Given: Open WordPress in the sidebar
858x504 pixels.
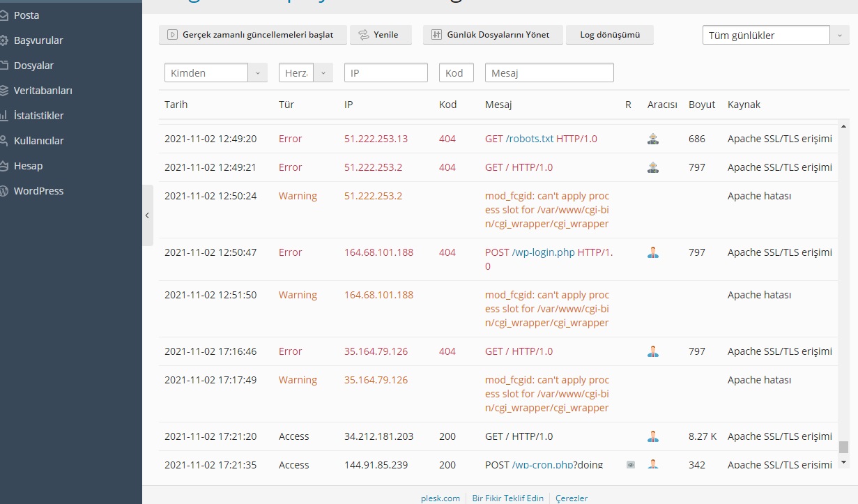Looking at the screenshot, I should tap(38, 191).
